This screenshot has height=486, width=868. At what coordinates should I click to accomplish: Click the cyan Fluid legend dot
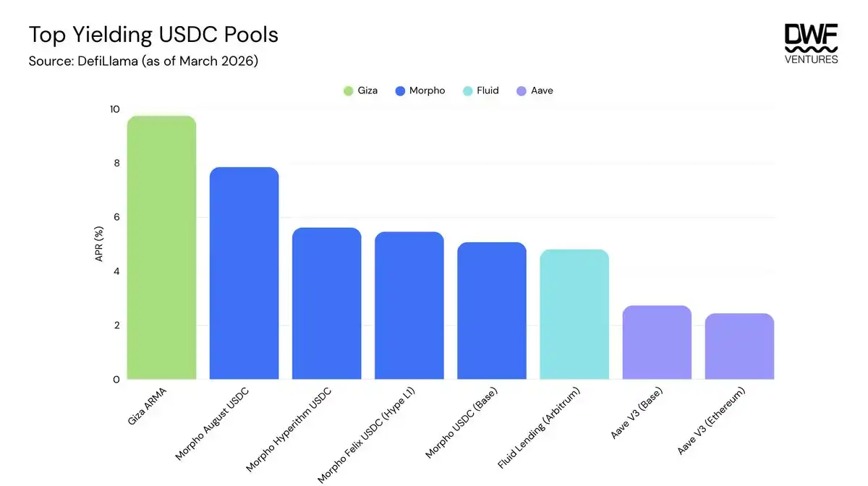coord(467,91)
